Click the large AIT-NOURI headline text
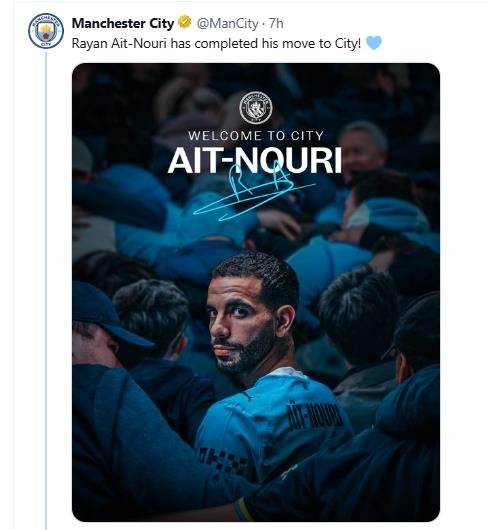 click(x=255, y=161)
